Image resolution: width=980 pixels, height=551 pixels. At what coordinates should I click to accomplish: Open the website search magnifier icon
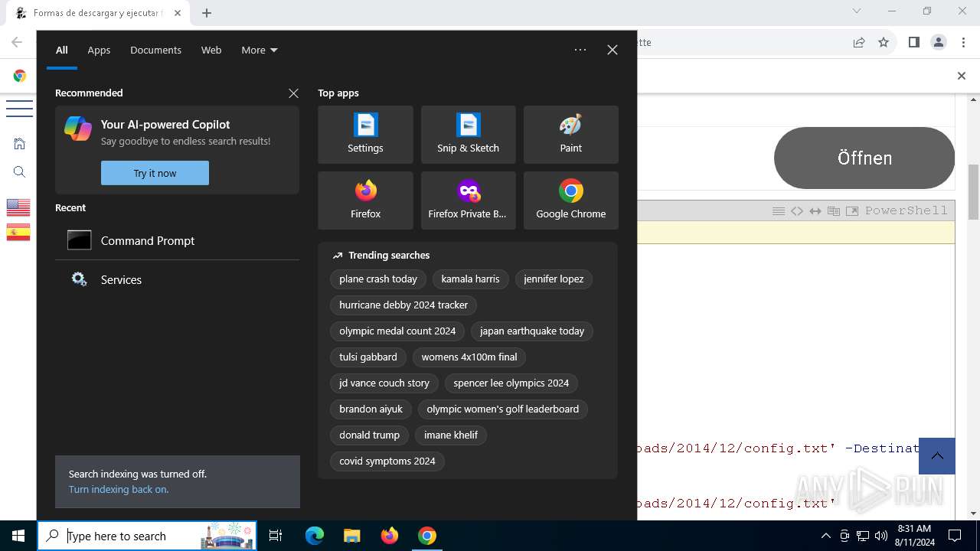pos(20,172)
